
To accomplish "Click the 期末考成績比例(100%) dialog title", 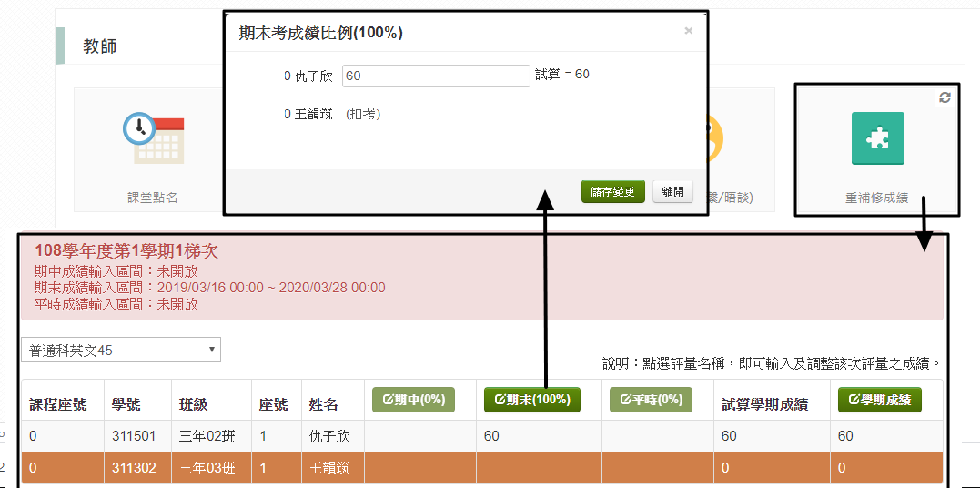I will click(321, 33).
